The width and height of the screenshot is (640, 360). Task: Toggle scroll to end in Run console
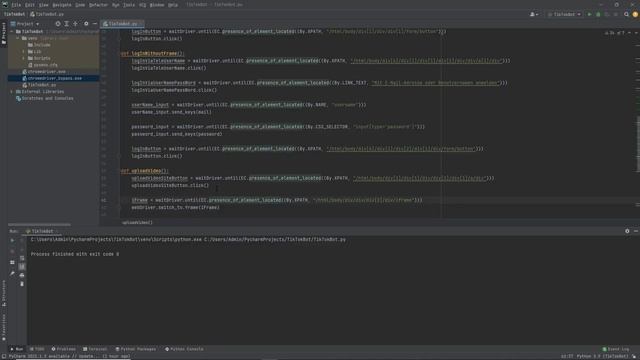pyautogui.click(x=22, y=267)
